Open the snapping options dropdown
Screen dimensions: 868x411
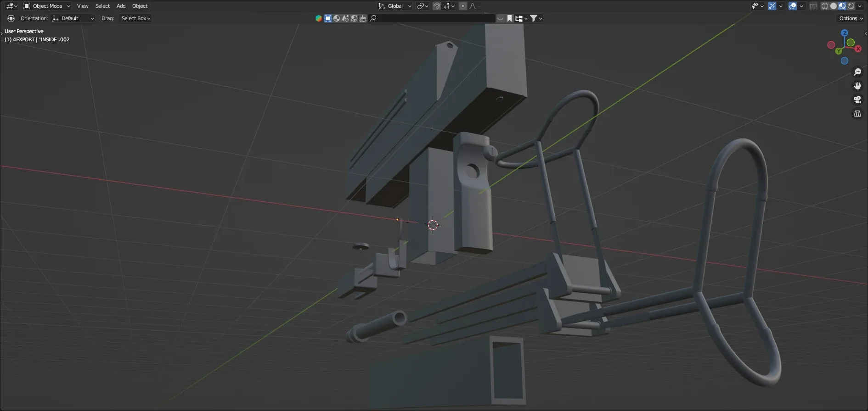[448, 6]
